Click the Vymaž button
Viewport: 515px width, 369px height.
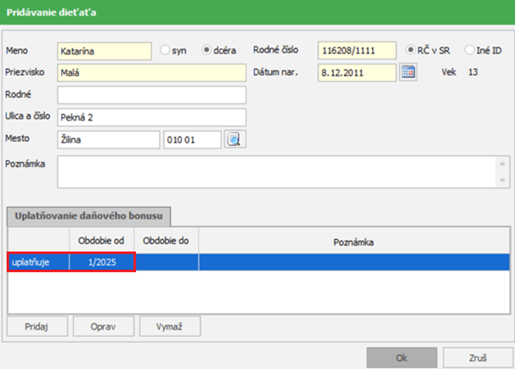(170, 326)
